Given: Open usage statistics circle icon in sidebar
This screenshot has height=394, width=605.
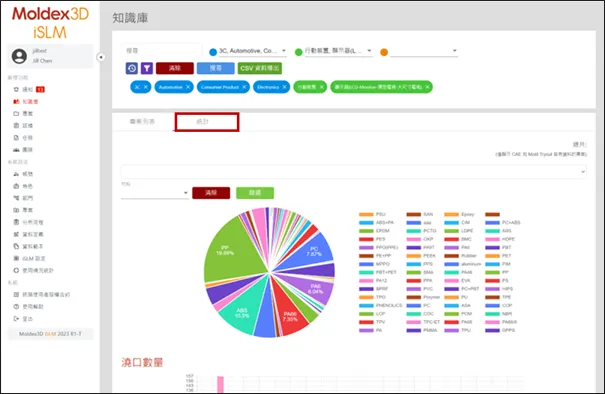Looking at the screenshot, I should click(16, 271).
